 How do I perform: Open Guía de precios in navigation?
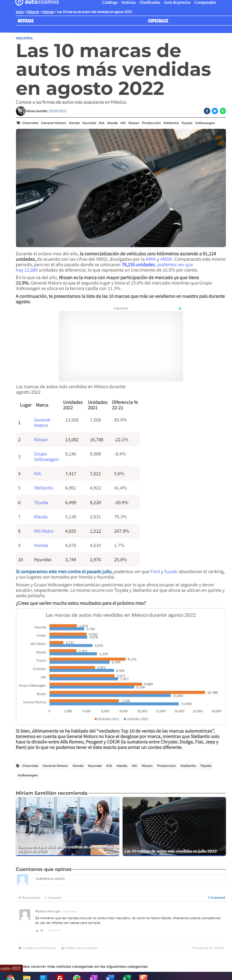point(177,2)
